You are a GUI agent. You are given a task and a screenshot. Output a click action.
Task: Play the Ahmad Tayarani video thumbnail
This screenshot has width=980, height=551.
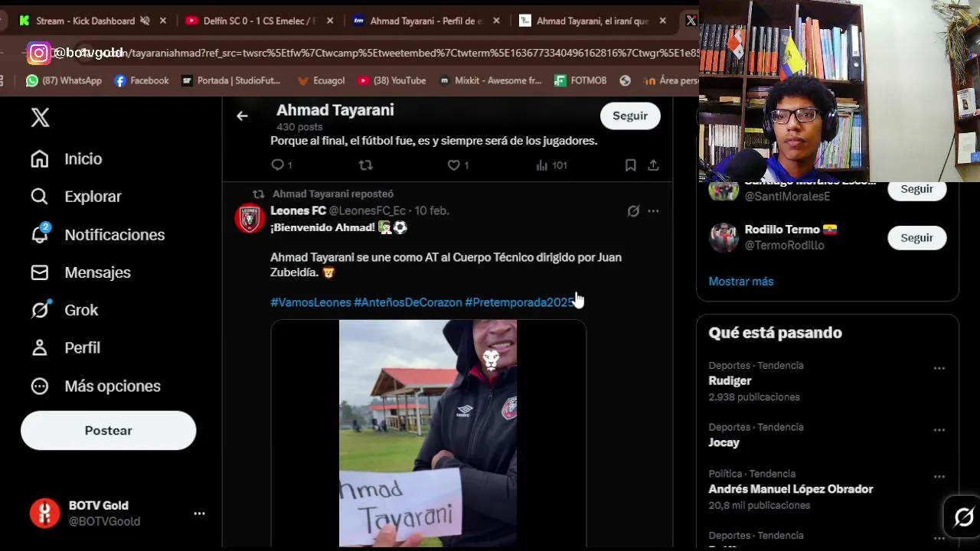pos(428,433)
